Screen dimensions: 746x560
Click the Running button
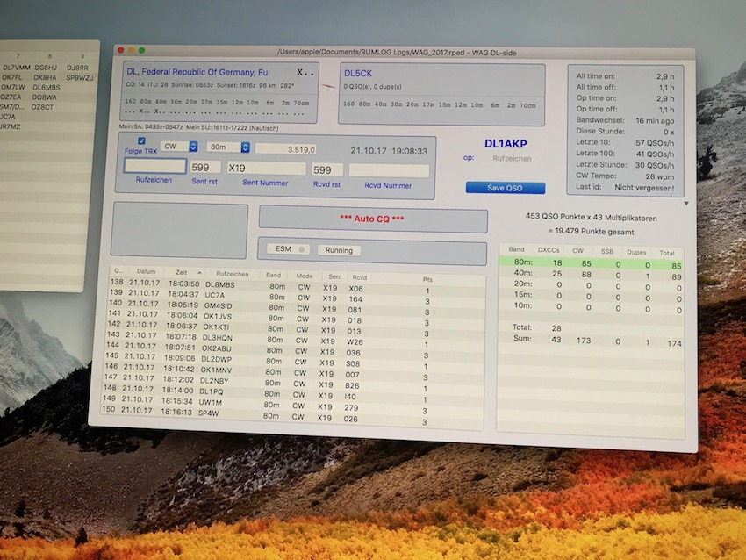(339, 250)
